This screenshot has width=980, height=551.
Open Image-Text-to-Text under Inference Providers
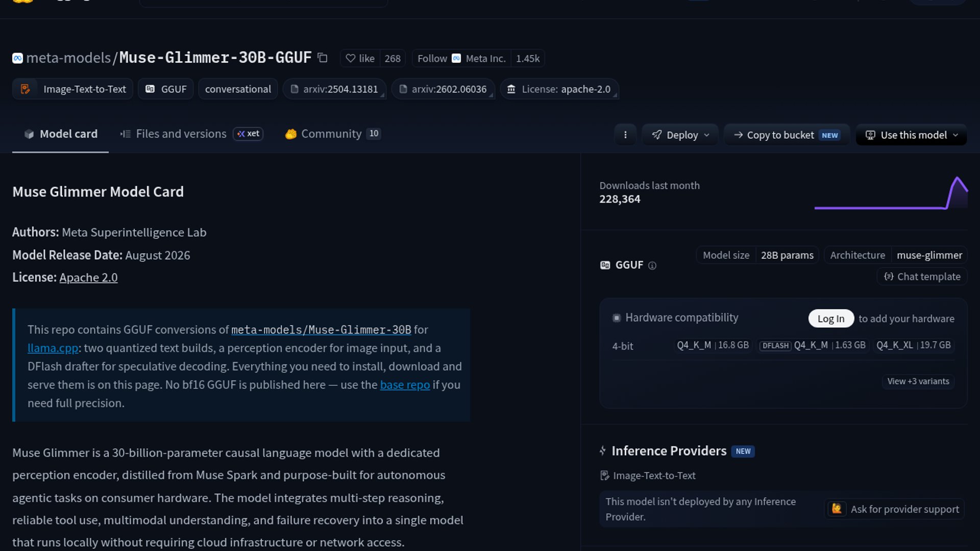click(648, 475)
